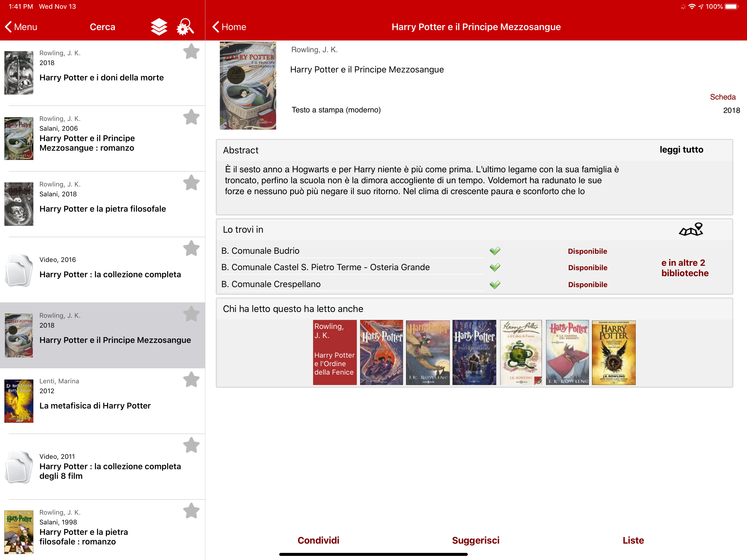Open the main book cover thumbnail
The height and width of the screenshot is (560, 747).
248,86
